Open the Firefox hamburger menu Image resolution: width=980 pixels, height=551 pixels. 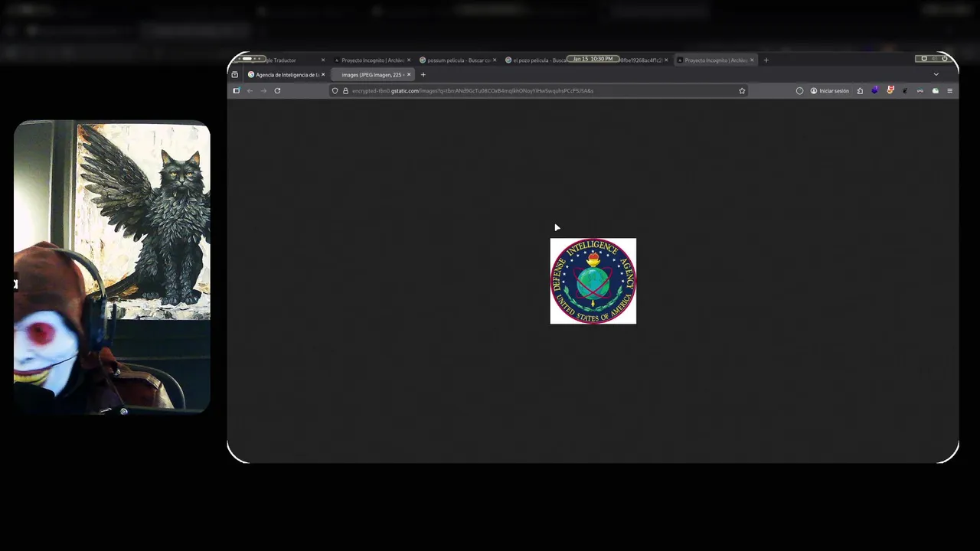tap(949, 90)
